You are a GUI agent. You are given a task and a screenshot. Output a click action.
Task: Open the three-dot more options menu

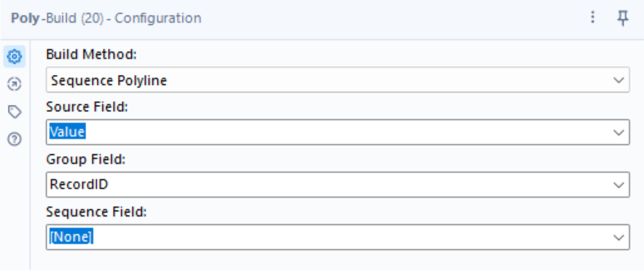point(593,18)
